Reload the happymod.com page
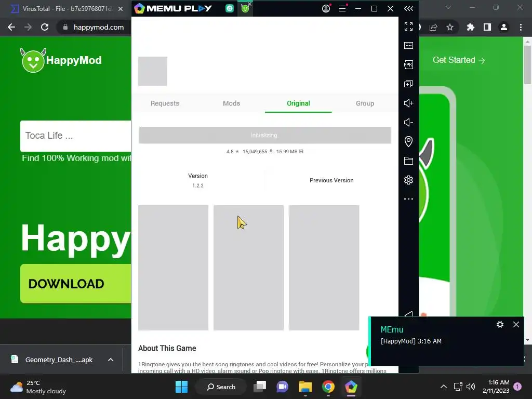This screenshot has width=532, height=399. (45, 27)
